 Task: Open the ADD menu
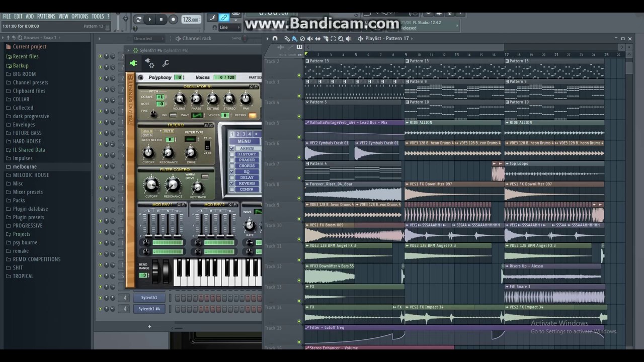tap(30, 17)
